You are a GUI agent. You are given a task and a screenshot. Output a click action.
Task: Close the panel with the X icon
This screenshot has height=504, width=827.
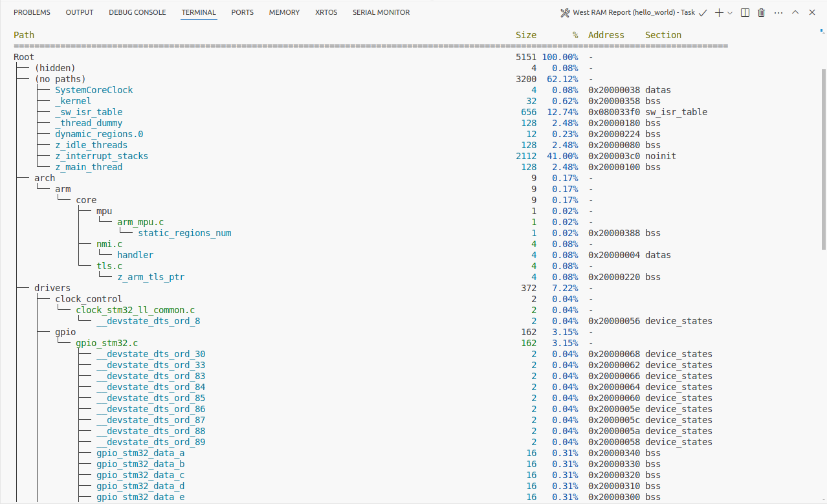(812, 12)
